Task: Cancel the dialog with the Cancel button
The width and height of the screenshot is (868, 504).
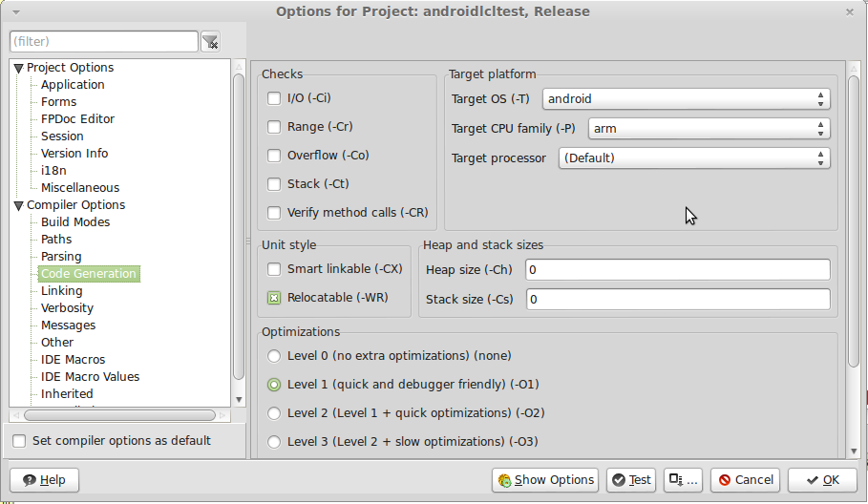Action: (x=746, y=479)
